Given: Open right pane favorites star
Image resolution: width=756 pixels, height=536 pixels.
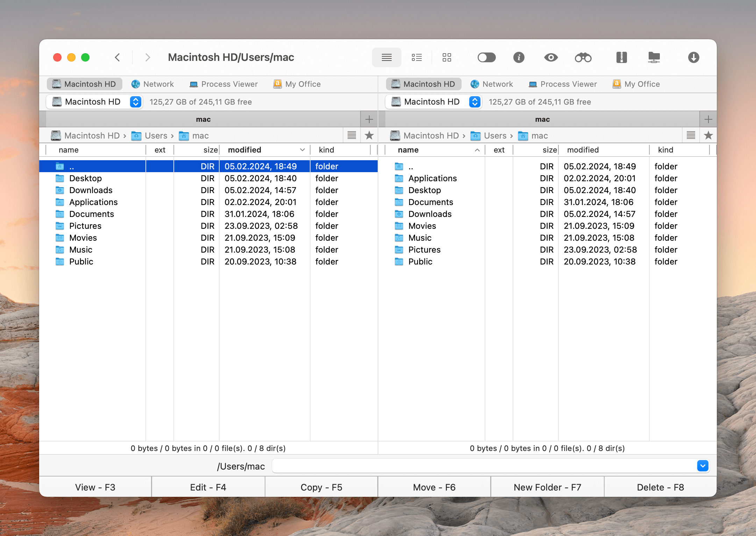Looking at the screenshot, I should (708, 135).
